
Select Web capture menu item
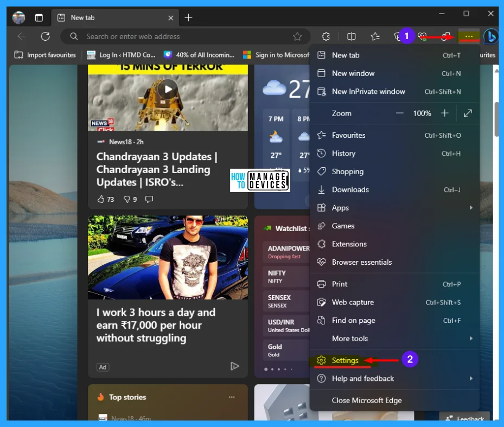(x=394, y=302)
